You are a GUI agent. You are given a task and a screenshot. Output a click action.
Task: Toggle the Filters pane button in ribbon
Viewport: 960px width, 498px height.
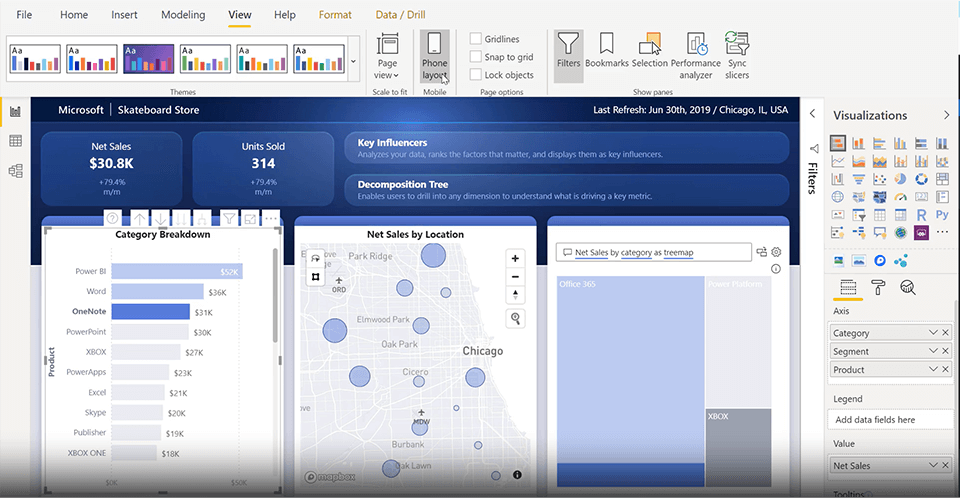(568, 52)
